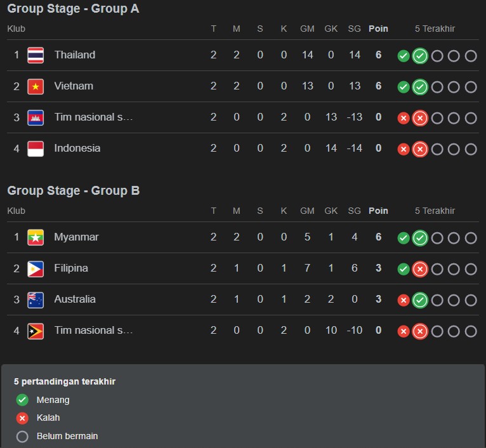Select the Myanmar team name

point(77,237)
